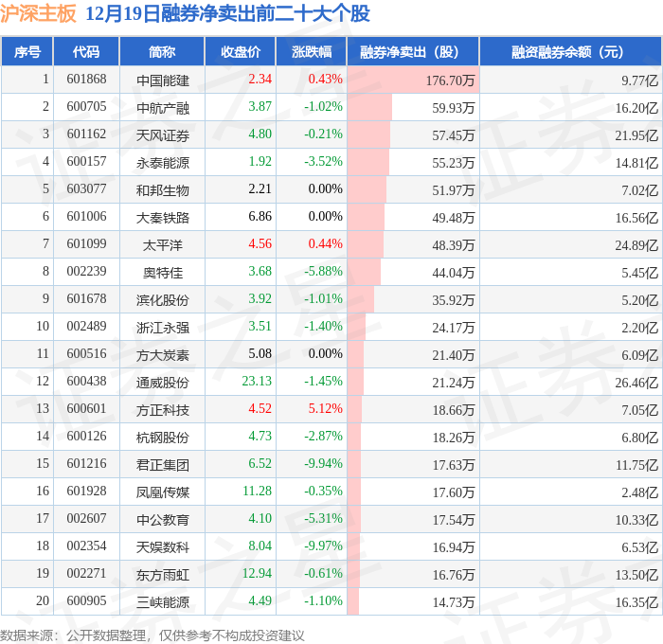This screenshot has width=663, height=644.
Task: Select stock name 天风证券
Action: tap(163, 135)
